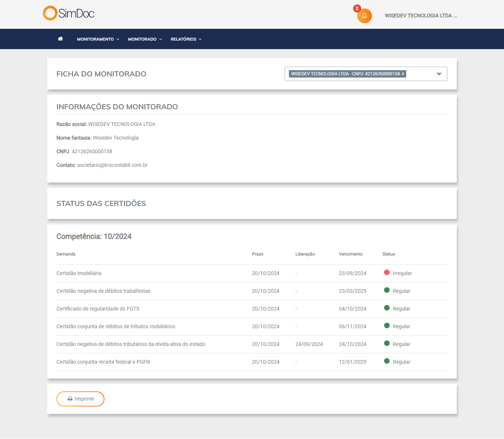Click the notification count badge
This screenshot has height=439, width=504.
pyautogui.click(x=357, y=8)
